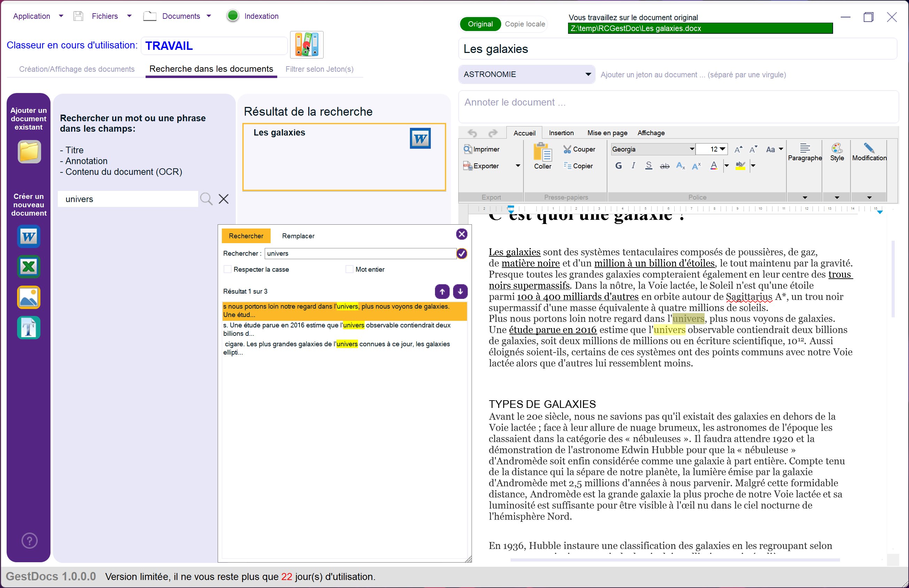This screenshot has width=909, height=588.
Task: Enable Mot entier checkbox
Action: pos(349,269)
